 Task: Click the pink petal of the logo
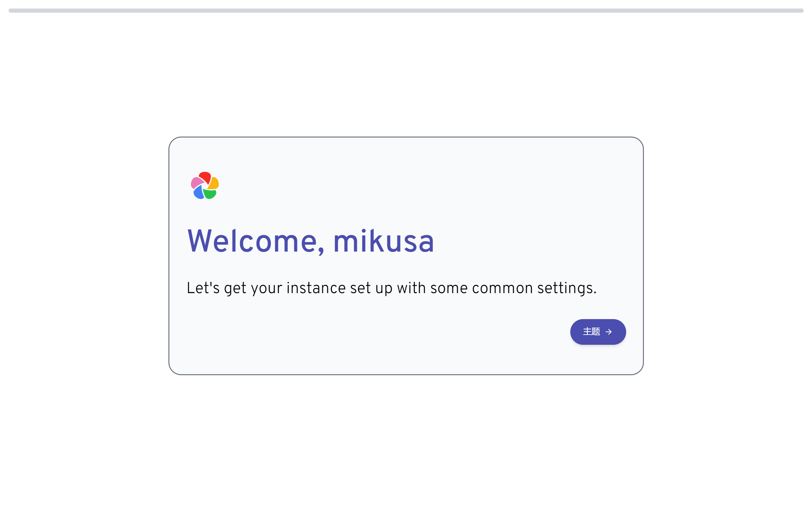[197, 183]
